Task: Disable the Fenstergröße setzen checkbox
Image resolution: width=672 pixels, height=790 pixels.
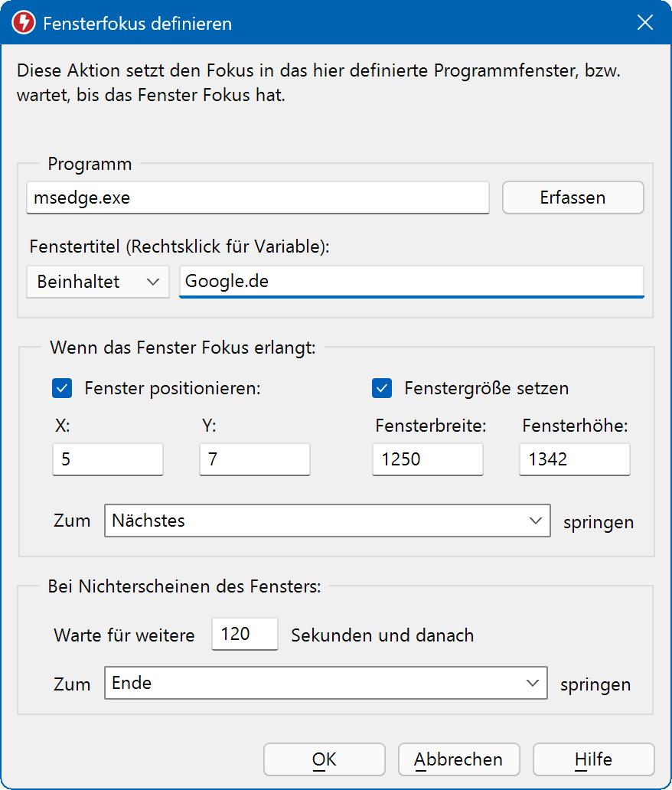Action: (x=381, y=388)
